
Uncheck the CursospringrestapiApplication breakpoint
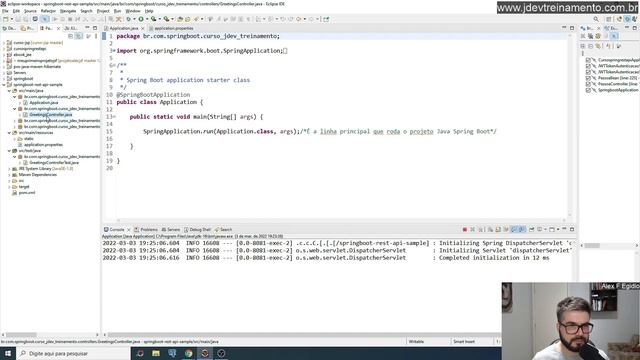(588, 60)
